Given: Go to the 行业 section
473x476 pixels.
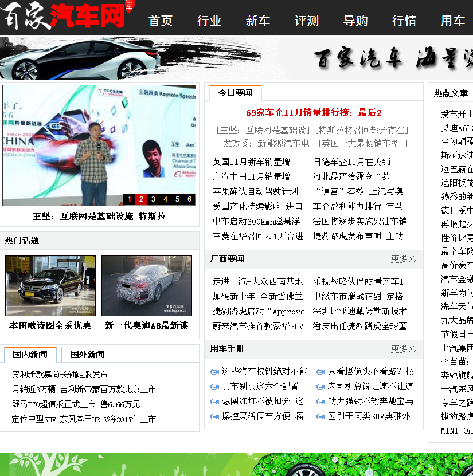Looking at the screenshot, I should 209,21.
